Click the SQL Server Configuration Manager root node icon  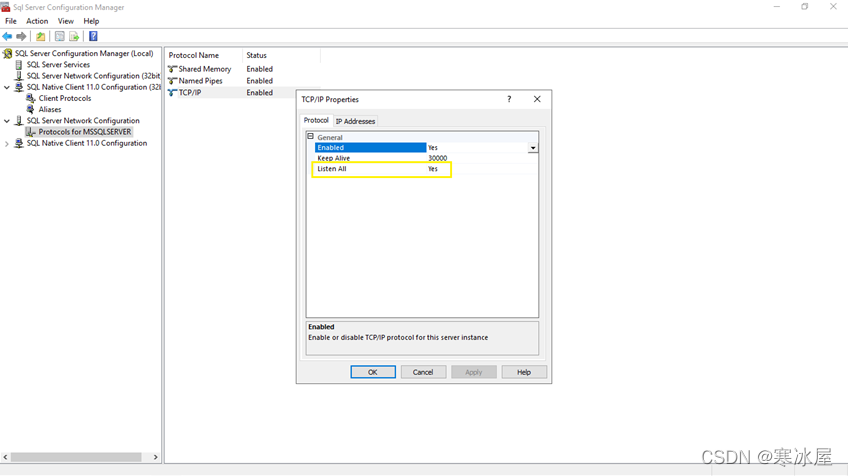8,54
